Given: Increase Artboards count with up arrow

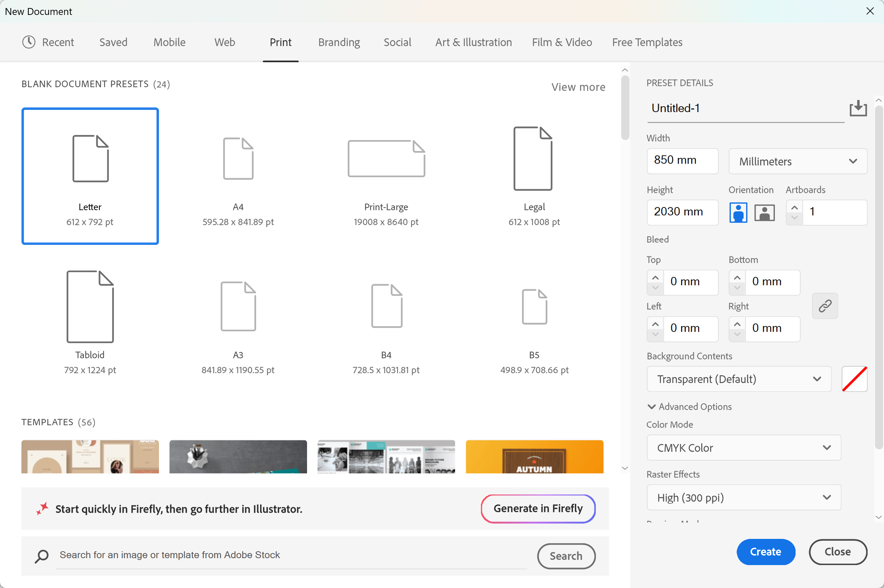Looking at the screenshot, I should [795, 207].
